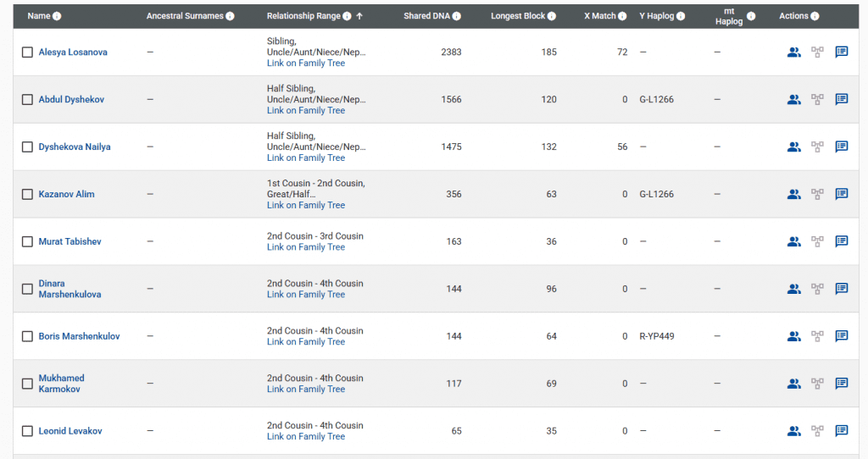The image size is (868, 459).
Task: Click the Name column header
Action: tap(39, 16)
